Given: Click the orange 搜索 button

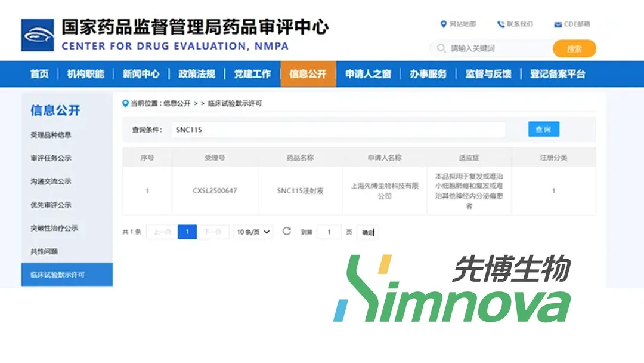Looking at the screenshot, I should (x=574, y=48).
